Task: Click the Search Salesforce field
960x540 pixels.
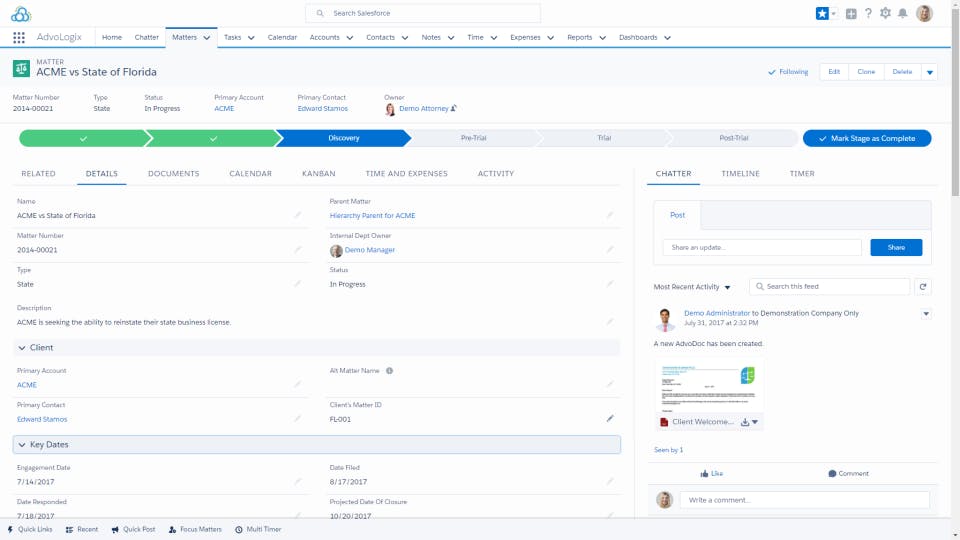Action: (423, 13)
